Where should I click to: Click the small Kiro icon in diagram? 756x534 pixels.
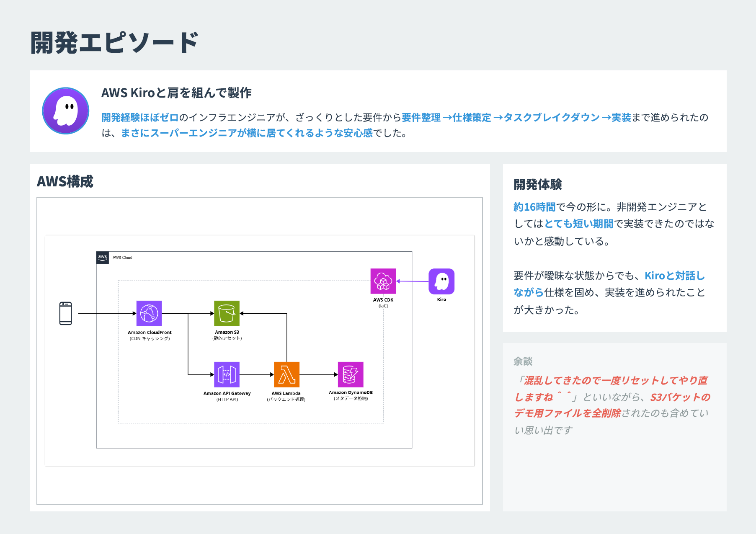(x=441, y=281)
